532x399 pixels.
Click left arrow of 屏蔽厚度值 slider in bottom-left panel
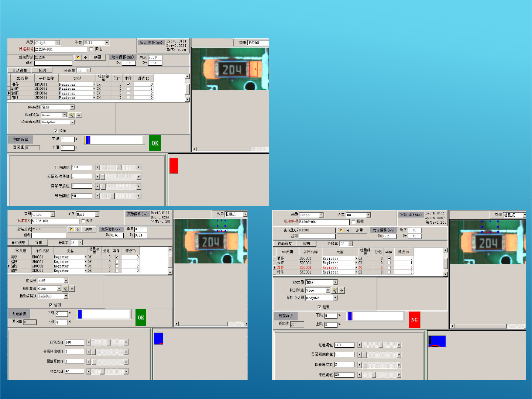(89, 362)
